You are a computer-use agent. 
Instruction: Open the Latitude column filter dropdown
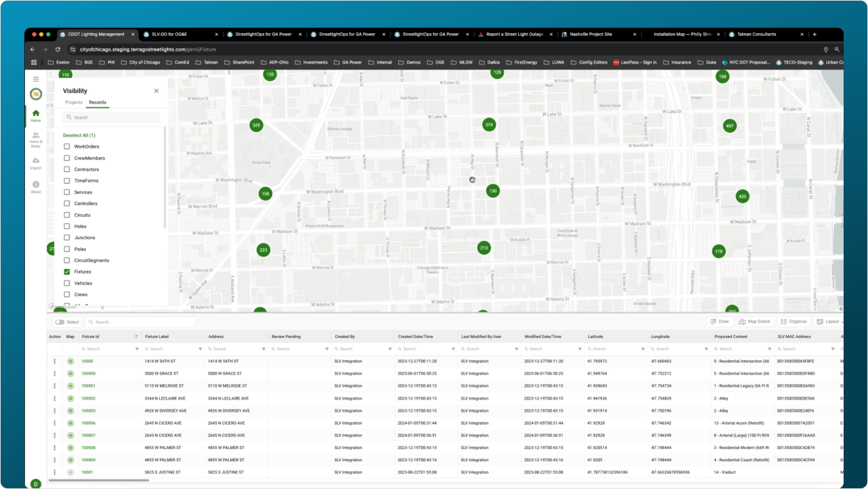pyautogui.click(x=643, y=349)
